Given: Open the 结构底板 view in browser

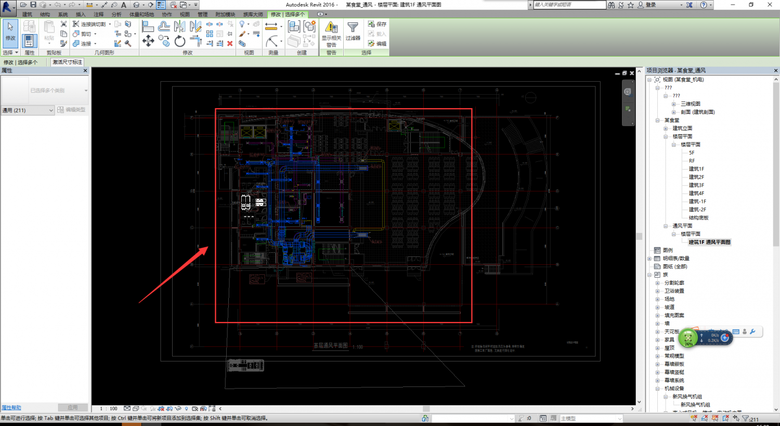Looking at the screenshot, I should (x=698, y=217).
